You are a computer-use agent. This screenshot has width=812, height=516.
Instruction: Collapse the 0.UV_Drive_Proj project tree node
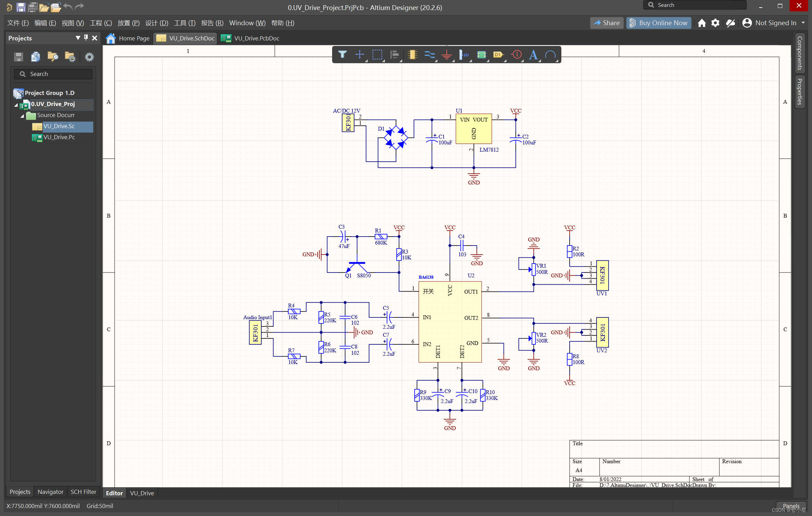(16, 105)
